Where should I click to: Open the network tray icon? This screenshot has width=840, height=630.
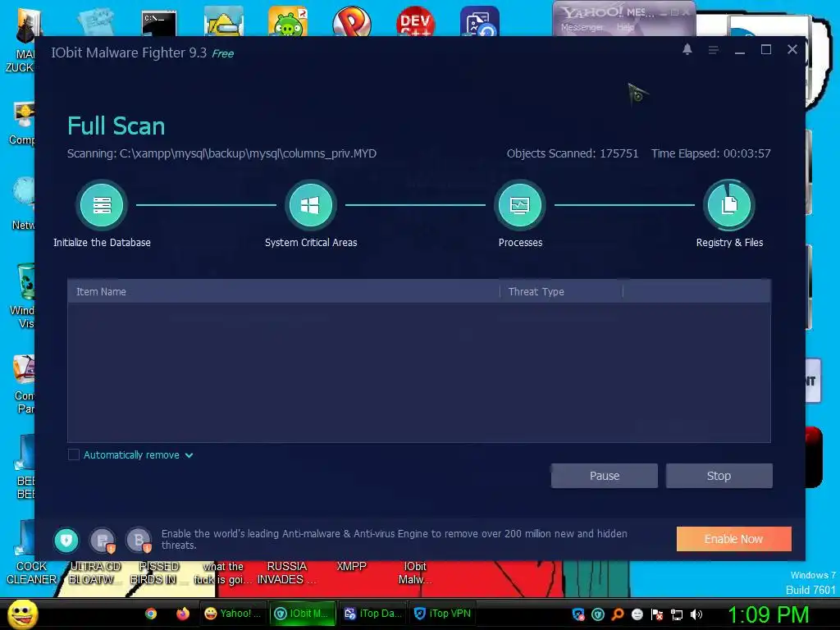tap(677, 615)
